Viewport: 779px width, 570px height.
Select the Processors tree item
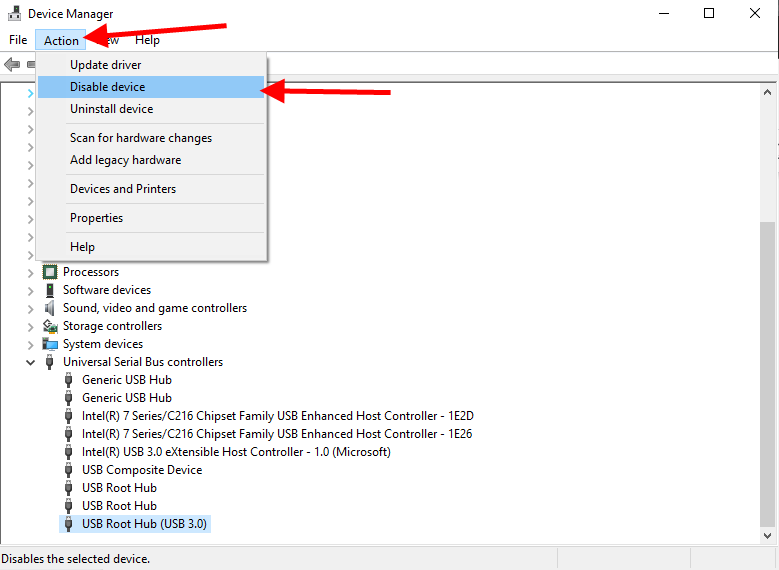91,272
